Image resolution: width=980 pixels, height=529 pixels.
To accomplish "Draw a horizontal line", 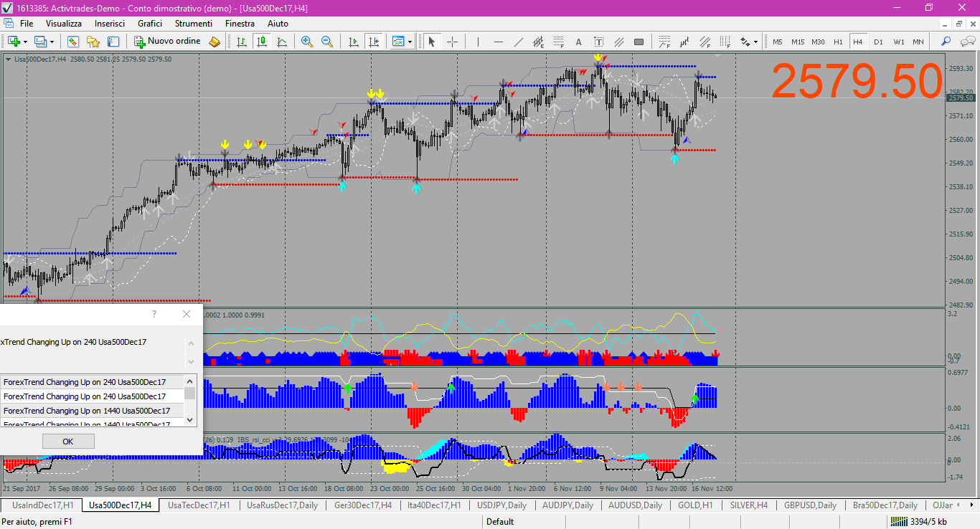I will [499, 42].
